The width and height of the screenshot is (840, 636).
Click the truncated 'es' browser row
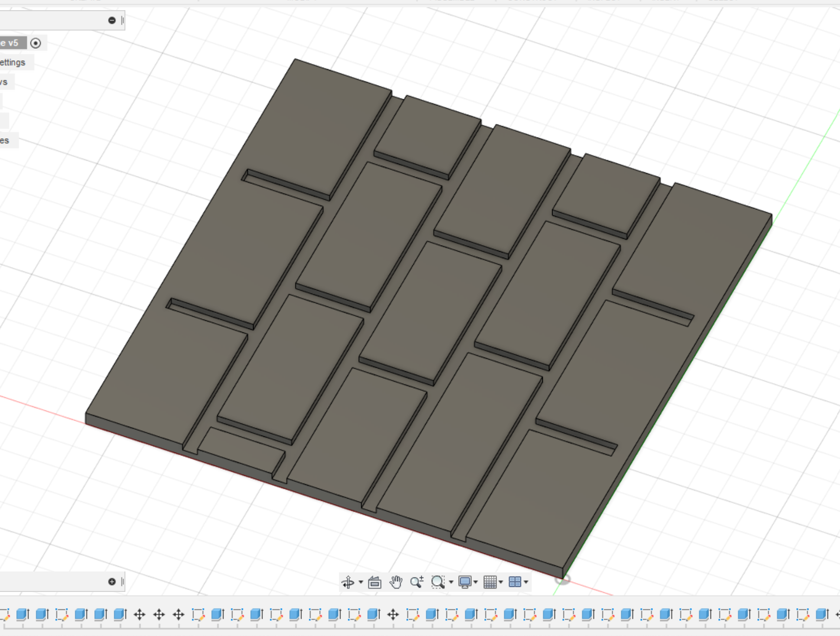coord(9,141)
